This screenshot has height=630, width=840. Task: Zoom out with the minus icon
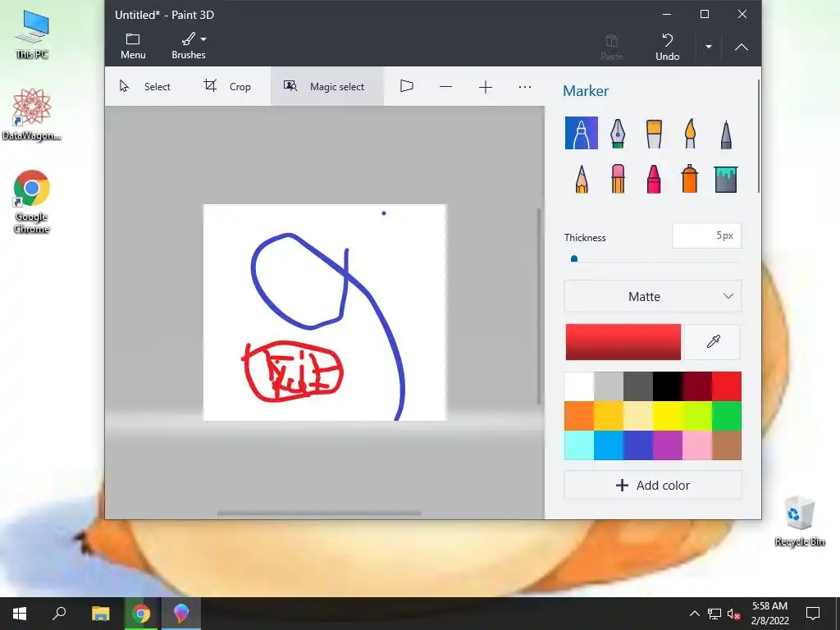[x=445, y=87]
